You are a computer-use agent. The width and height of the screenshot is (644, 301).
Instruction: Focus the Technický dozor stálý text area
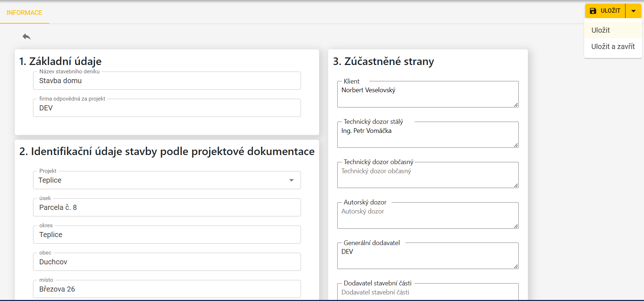click(427, 135)
